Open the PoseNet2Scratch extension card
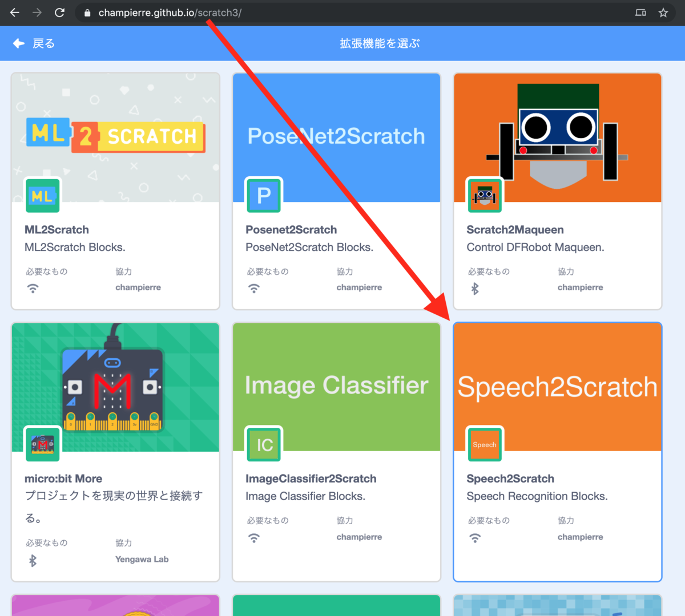Image resolution: width=685 pixels, height=616 pixels. (x=336, y=137)
